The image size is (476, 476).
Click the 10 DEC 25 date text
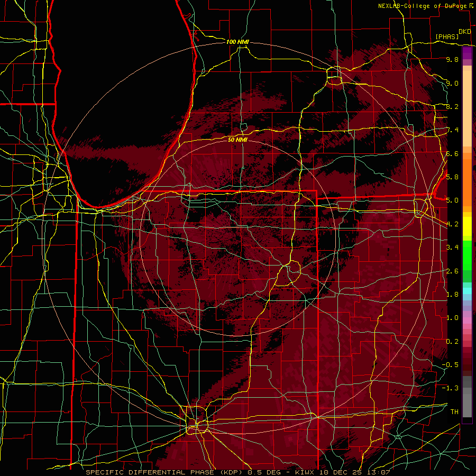(x=341, y=472)
